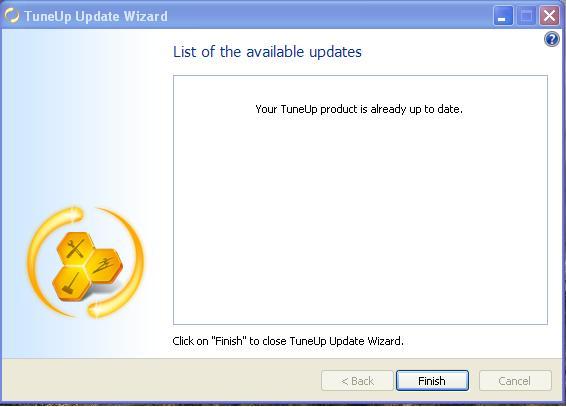Click the TuneUp swirl icon in title bar
Screen dimensions: 566x407
click(12, 16)
